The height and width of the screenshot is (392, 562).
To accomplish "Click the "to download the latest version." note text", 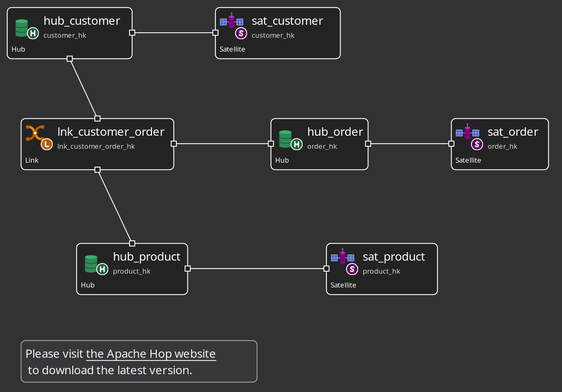I will [x=110, y=370].
